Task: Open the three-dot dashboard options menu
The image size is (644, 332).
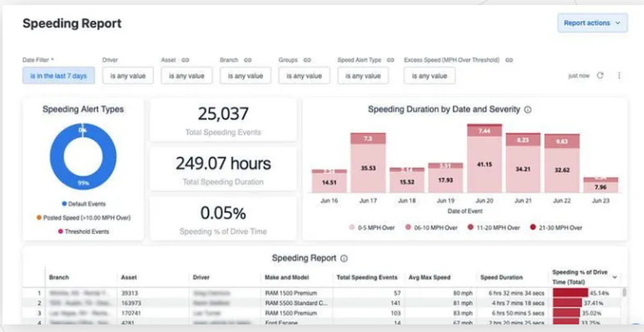Action: [x=619, y=75]
